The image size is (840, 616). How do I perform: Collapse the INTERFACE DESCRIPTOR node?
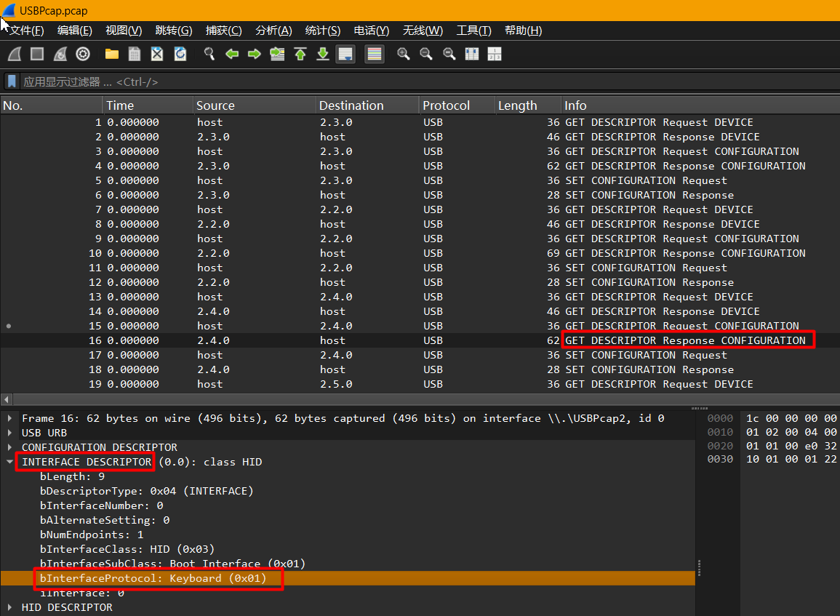[9, 462]
